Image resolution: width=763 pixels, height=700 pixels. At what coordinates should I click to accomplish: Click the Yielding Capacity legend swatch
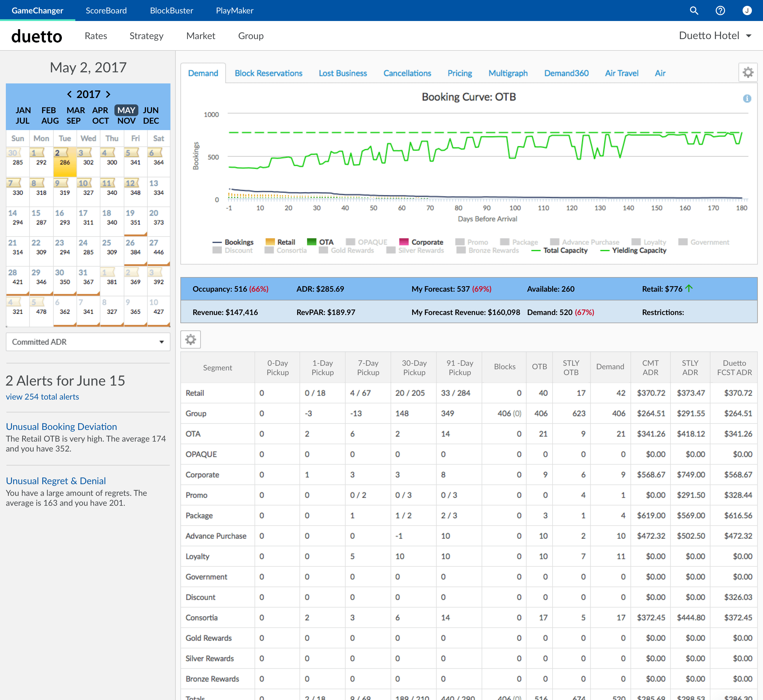pos(605,251)
